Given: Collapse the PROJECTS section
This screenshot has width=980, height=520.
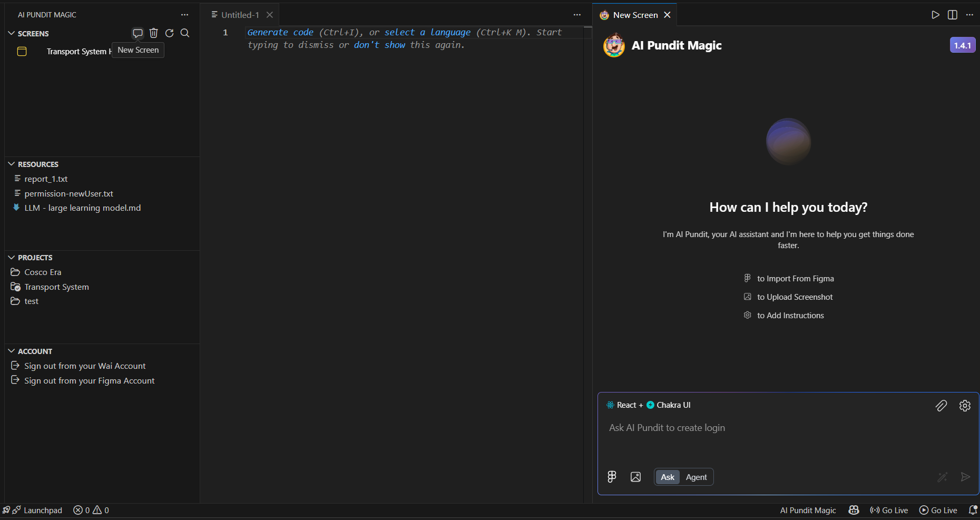Looking at the screenshot, I should click(12, 257).
